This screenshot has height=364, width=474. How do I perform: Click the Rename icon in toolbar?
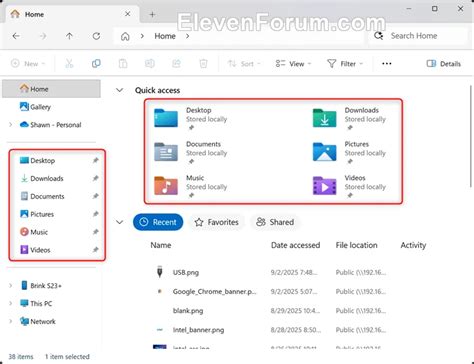150,63
